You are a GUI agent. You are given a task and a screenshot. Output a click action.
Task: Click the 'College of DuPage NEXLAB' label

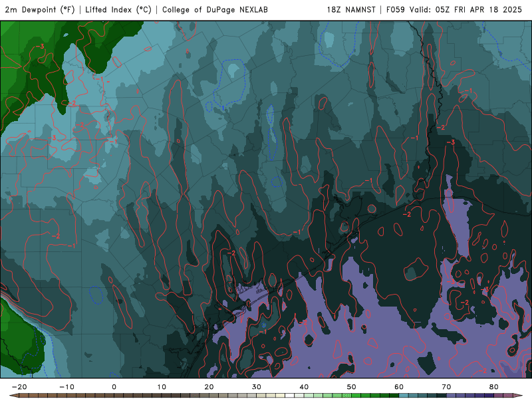215,9
